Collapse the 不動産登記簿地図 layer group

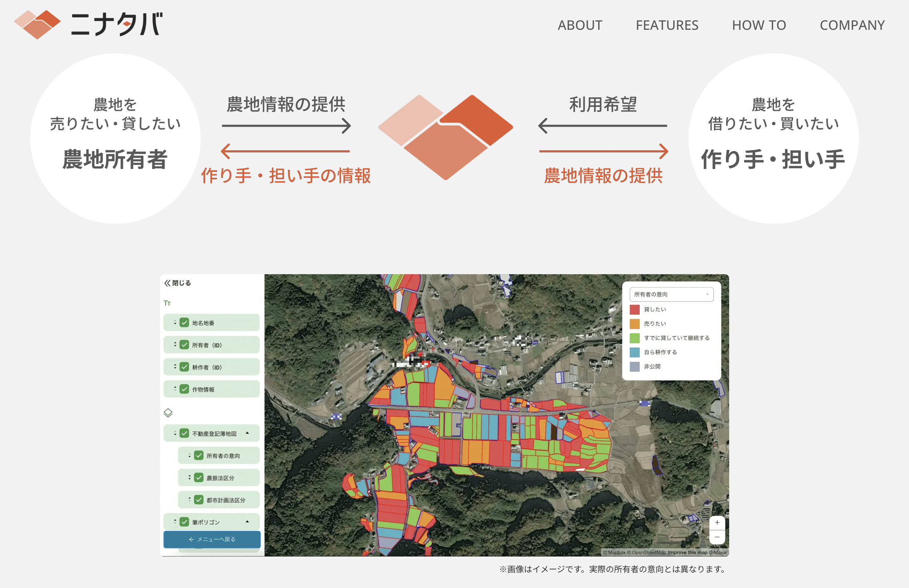coord(247,433)
